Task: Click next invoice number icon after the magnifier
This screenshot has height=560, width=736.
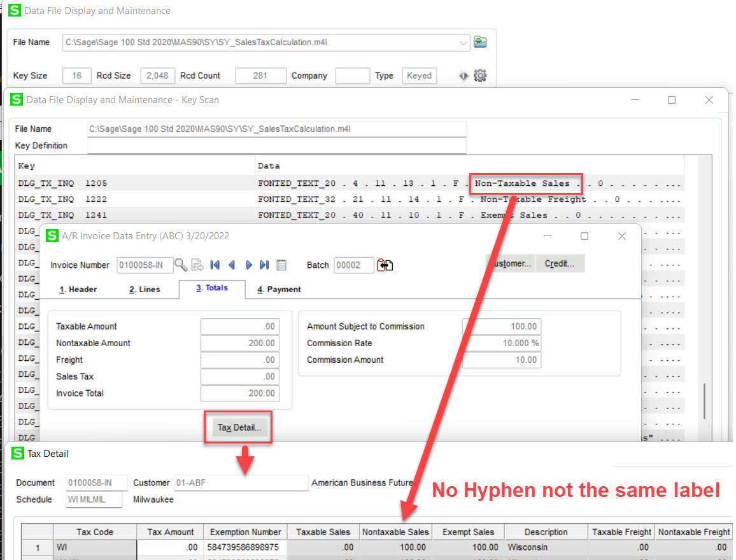Action: tap(197, 265)
